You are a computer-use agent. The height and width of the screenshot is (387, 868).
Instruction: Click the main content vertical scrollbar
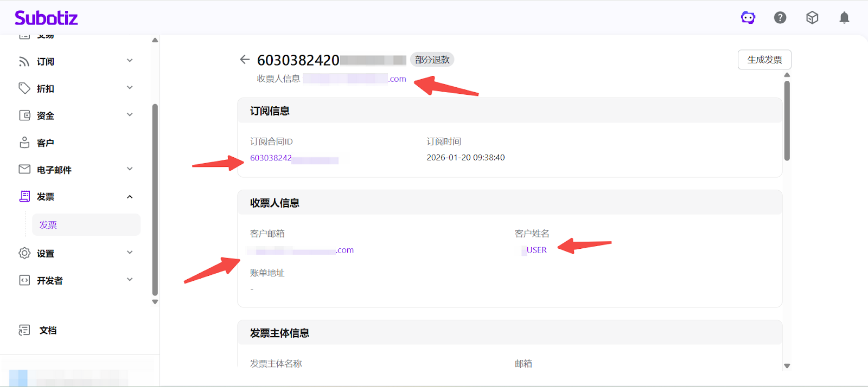[787, 121]
